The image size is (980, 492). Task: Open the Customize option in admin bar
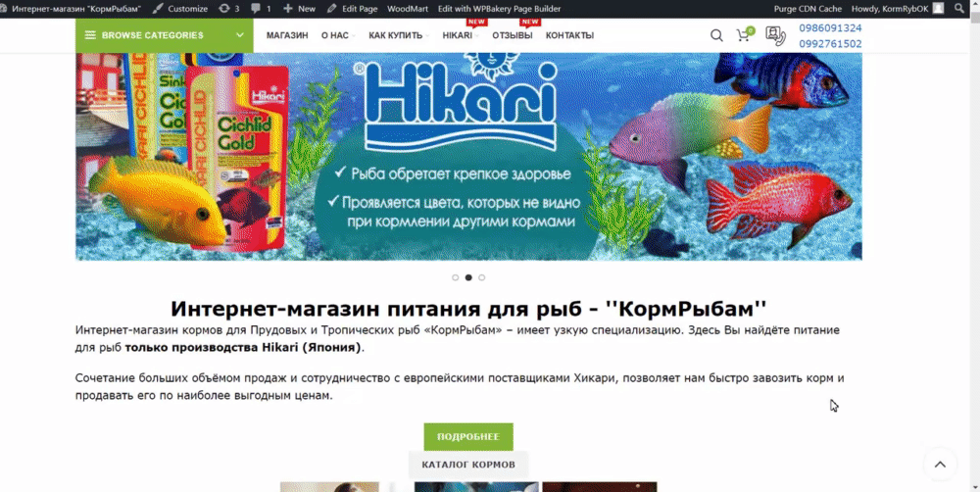180,9
